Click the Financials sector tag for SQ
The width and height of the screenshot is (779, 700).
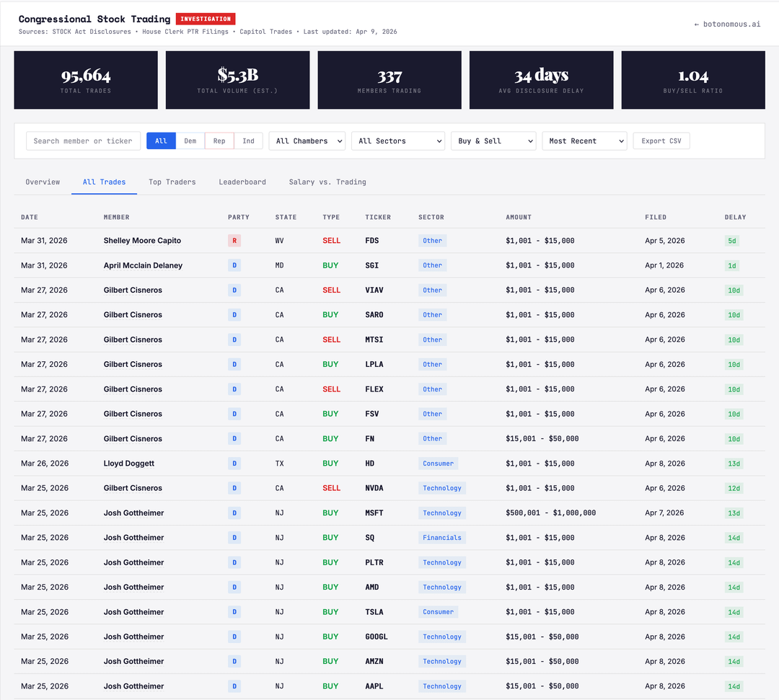pyautogui.click(x=441, y=538)
